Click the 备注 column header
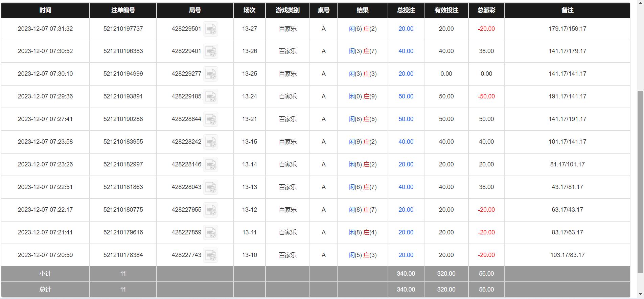The height and width of the screenshot is (299, 644). (x=567, y=10)
